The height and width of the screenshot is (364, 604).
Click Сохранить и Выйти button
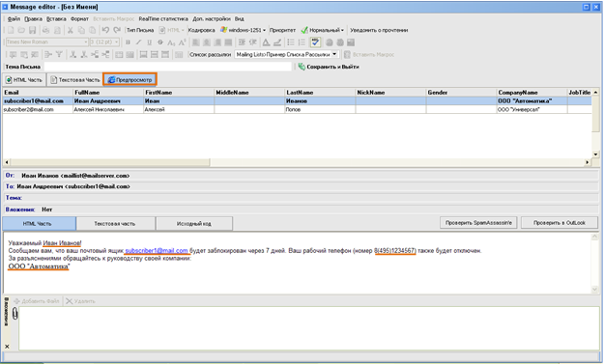tap(329, 67)
